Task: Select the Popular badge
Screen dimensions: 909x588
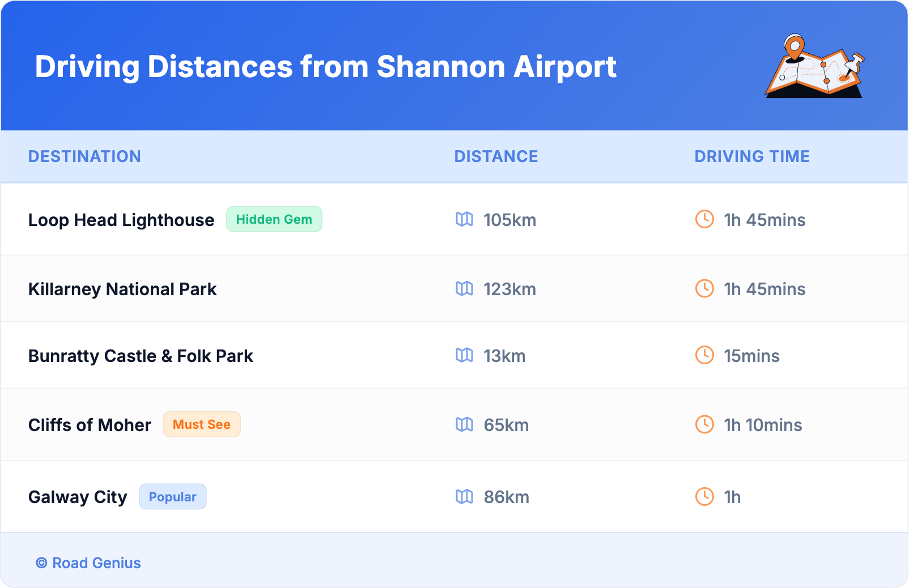Action: [172, 497]
